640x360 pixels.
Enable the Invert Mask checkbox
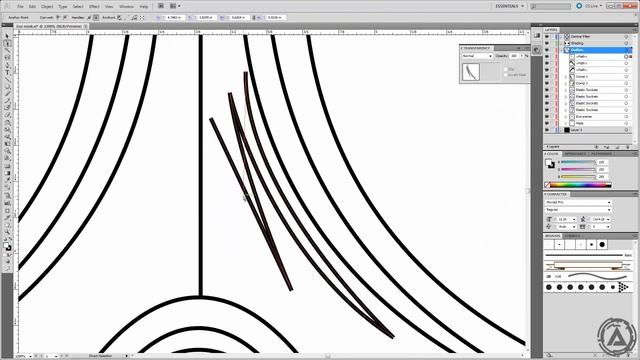click(505, 75)
